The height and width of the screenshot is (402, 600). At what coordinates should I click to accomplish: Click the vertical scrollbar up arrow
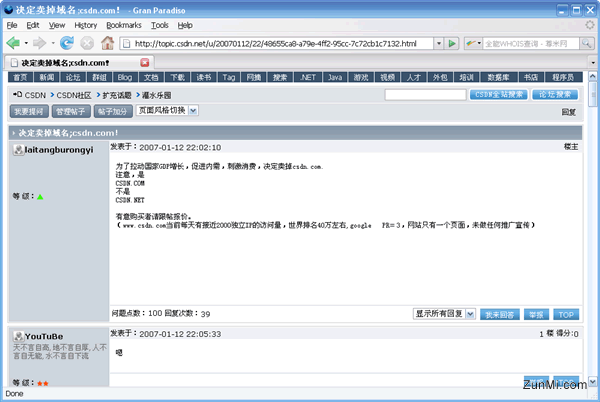coord(593,76)
